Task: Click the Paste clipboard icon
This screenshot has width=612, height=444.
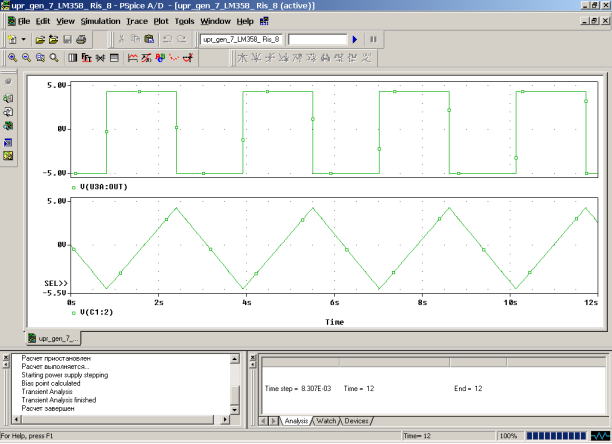Action: pos(149,39)
